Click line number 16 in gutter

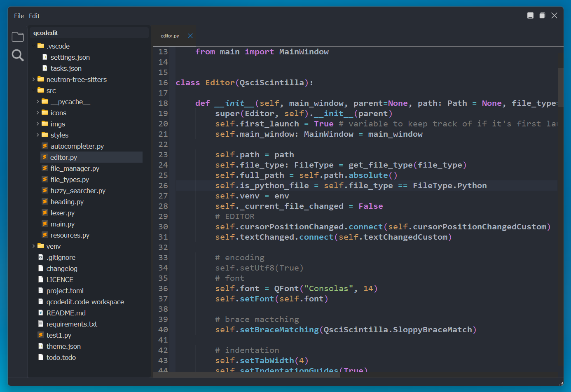coord(163,83)
